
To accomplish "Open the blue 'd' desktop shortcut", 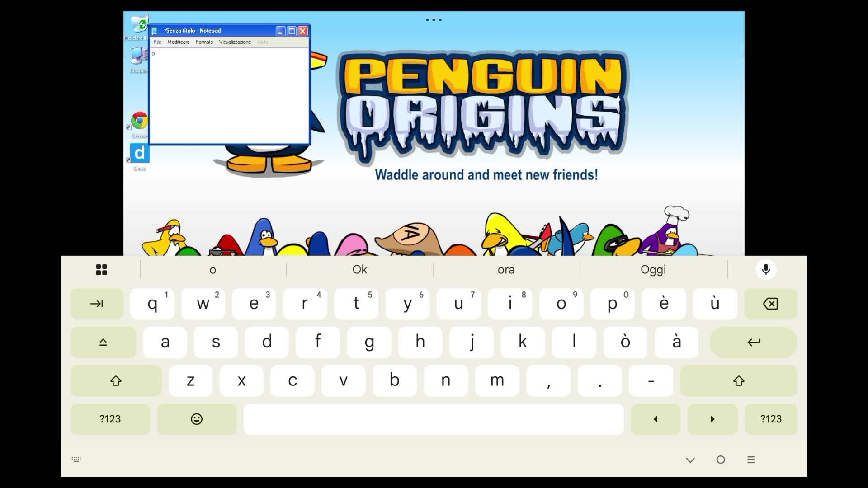I will (140, 157).
